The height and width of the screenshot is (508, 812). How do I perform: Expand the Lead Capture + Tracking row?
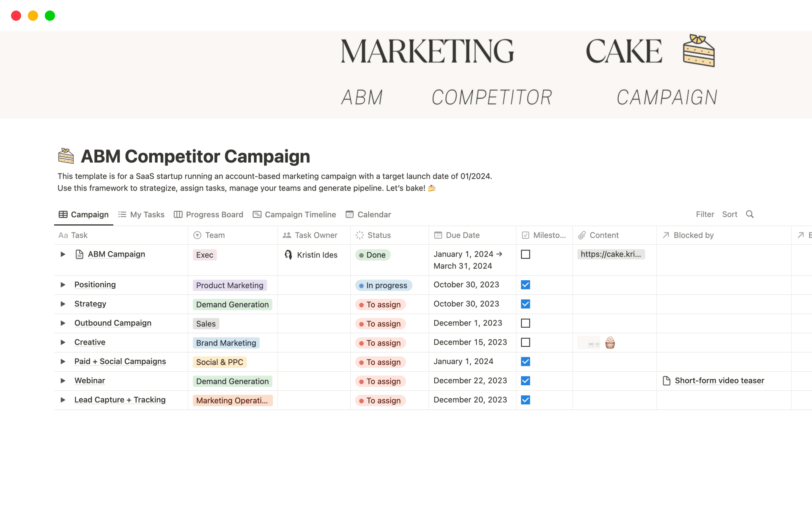pyautogui.click(x=63, y=400)
